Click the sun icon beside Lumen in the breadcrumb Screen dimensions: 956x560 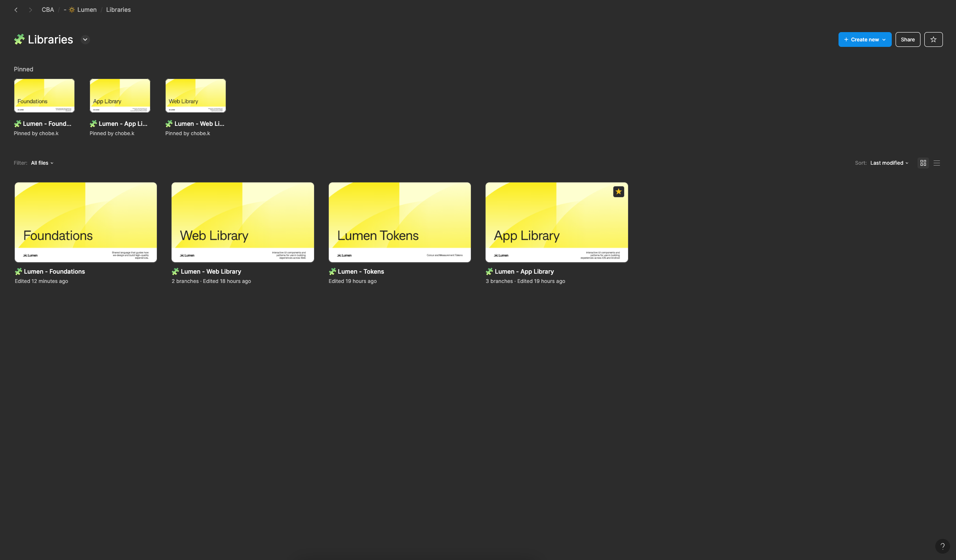pyautogui.click(x=72, y=10)
